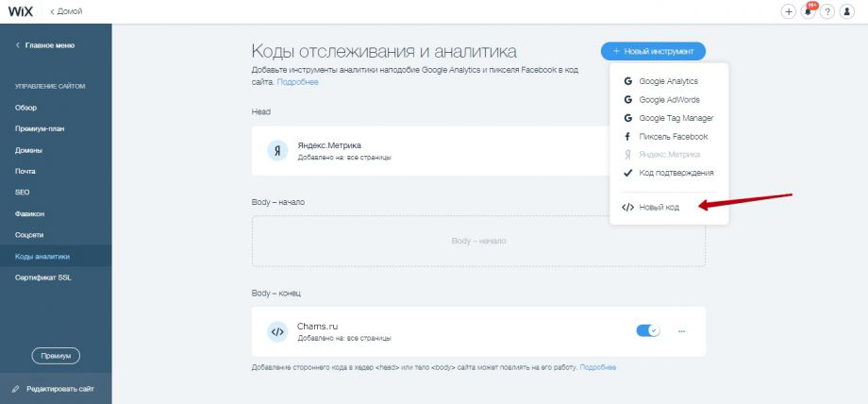Open the Новый инструмент dropdown button

653,51
